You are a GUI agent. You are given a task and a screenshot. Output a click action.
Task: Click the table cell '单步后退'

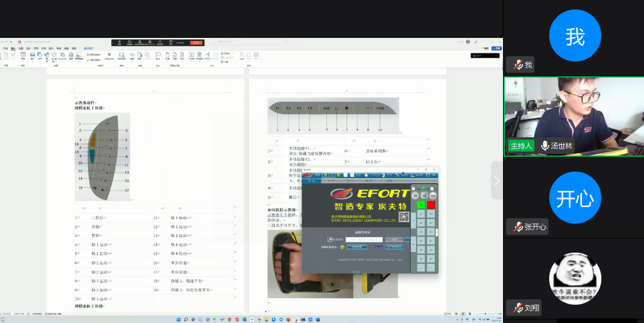tap(180, 263)
